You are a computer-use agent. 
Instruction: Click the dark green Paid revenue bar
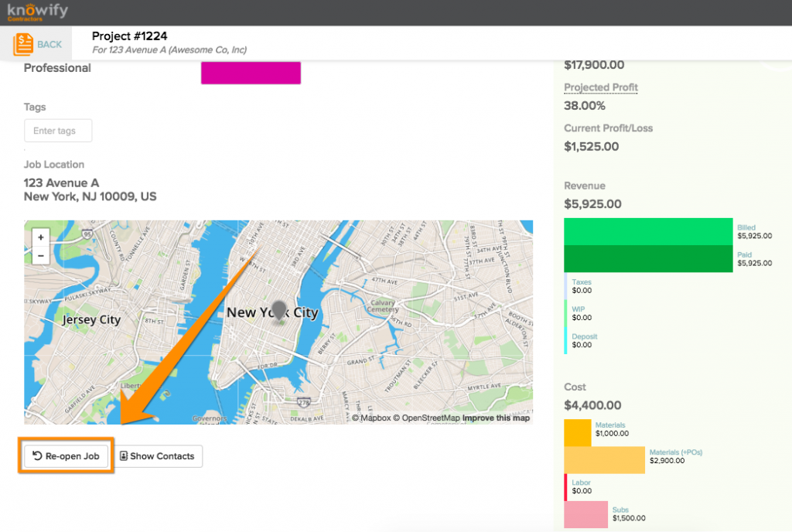tap(648, 259)
